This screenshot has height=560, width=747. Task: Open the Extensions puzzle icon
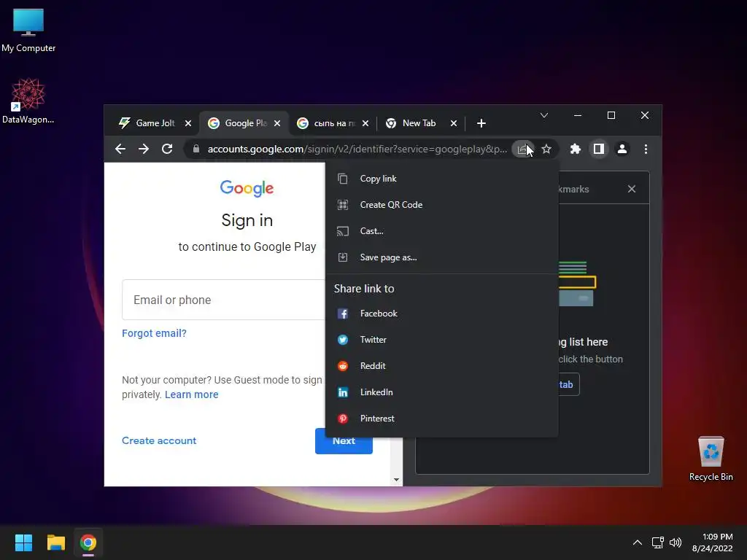point(576,149)
